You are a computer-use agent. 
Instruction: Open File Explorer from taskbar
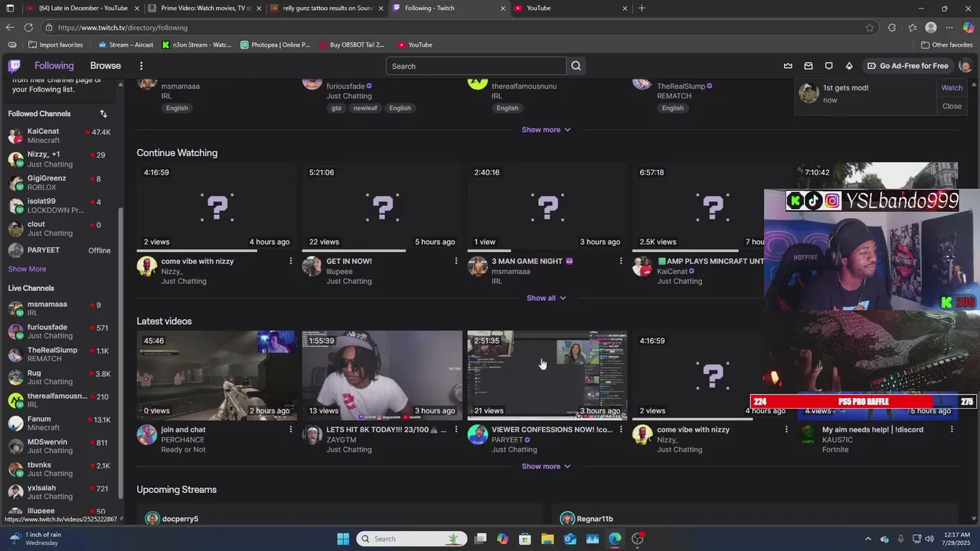(x=547, y=539)
